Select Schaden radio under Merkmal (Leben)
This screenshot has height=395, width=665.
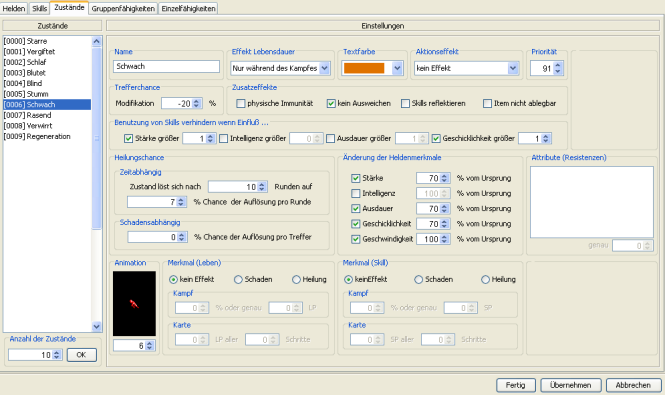(x=238, y=279)
